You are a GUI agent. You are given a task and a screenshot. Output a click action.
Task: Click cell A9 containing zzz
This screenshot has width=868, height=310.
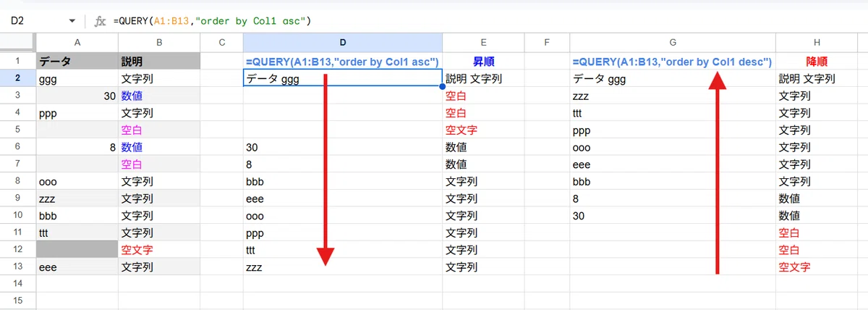[x=77, y=198]
